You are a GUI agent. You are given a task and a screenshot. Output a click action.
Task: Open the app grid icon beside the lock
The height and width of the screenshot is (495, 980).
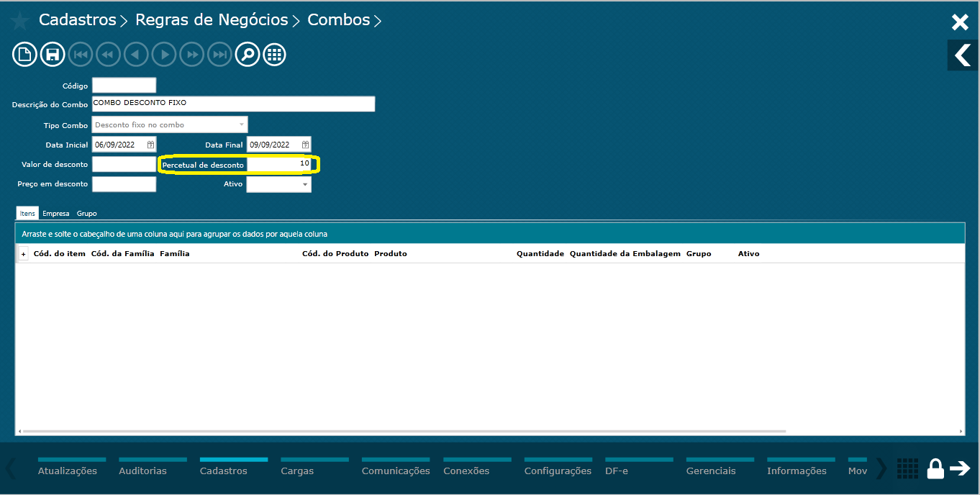907,468
